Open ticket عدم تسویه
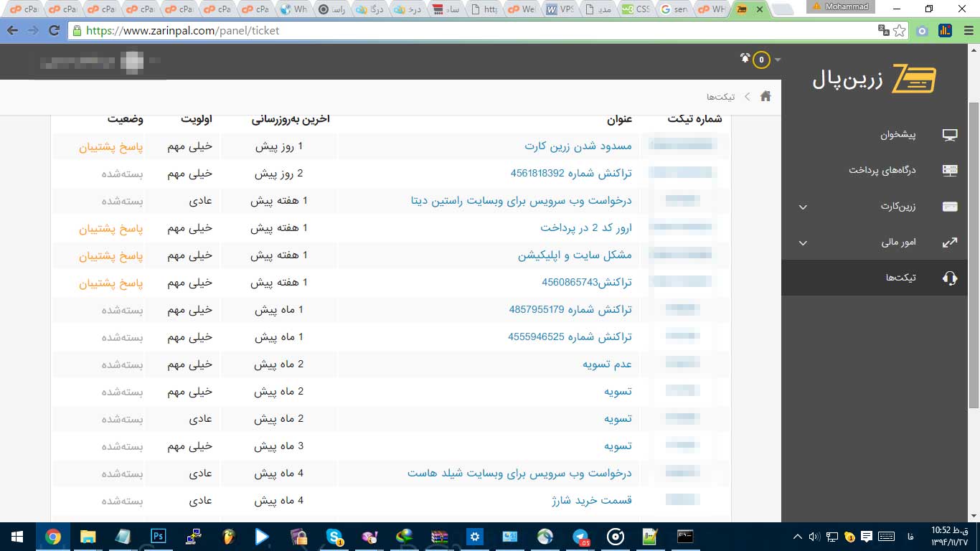 click(608, 364)
